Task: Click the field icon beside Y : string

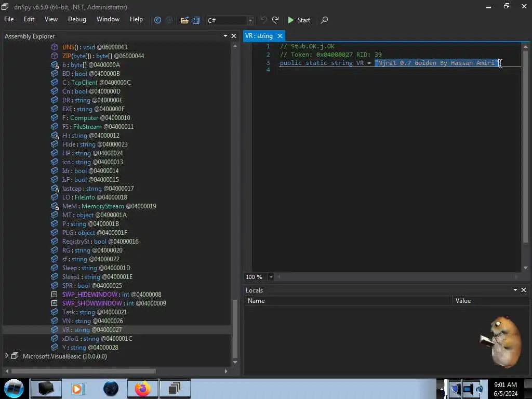Action: (54, 348)
